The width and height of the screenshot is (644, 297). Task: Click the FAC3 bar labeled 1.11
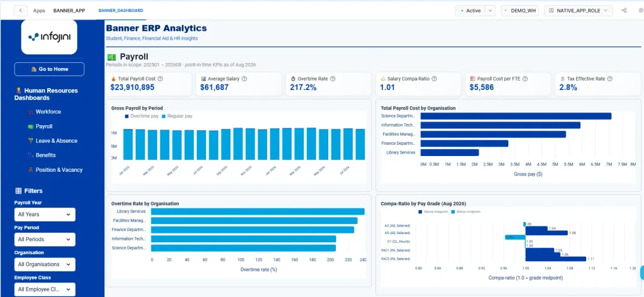(x=556, y=259)
